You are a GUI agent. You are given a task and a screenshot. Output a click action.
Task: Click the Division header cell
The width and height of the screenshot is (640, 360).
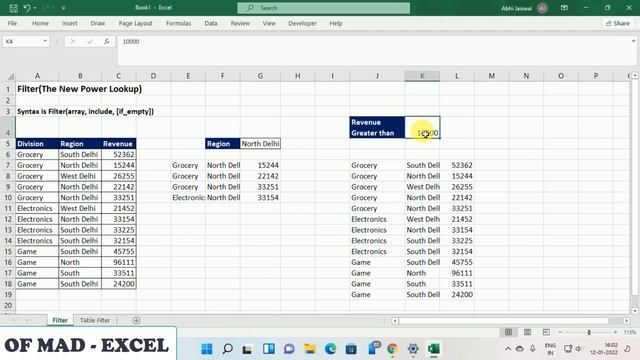pos(37,144)
